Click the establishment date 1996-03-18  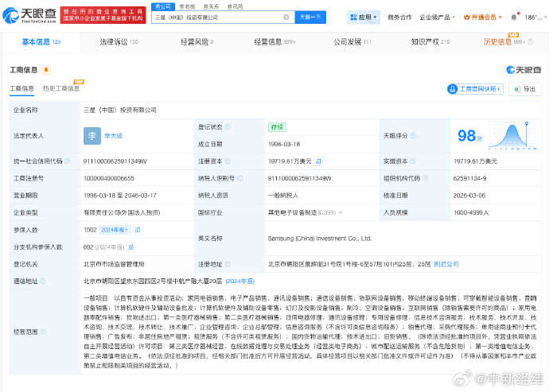coord(284,144)
